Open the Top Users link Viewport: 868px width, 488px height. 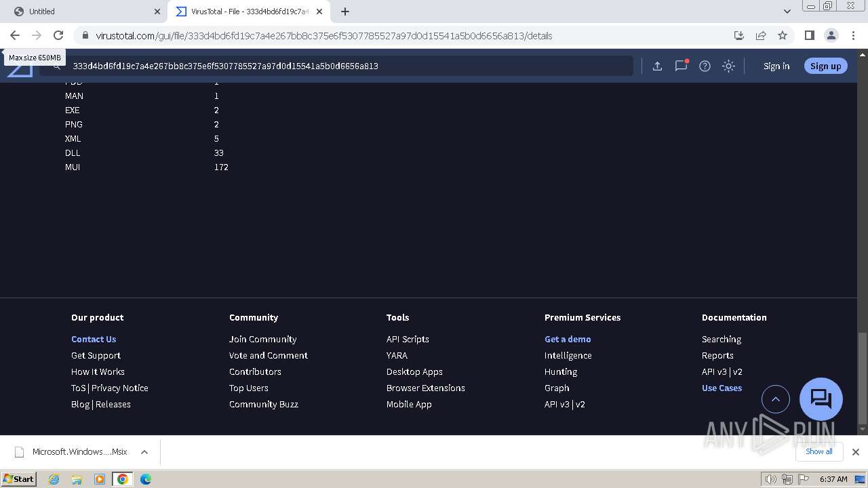tap(249, 388)
